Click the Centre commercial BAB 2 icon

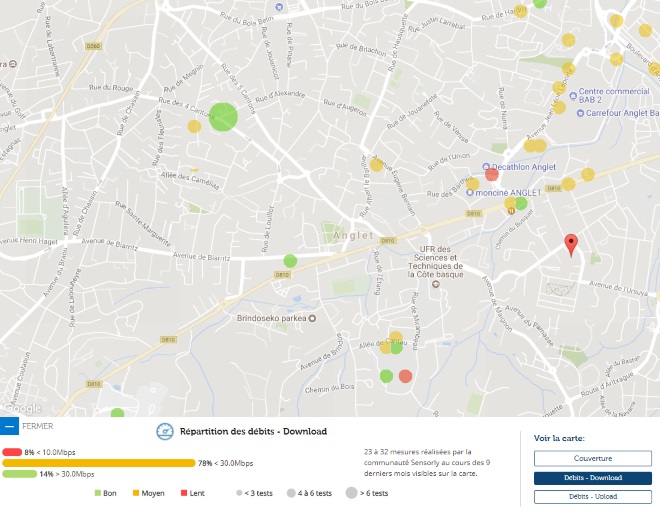(x=573, y=96)
